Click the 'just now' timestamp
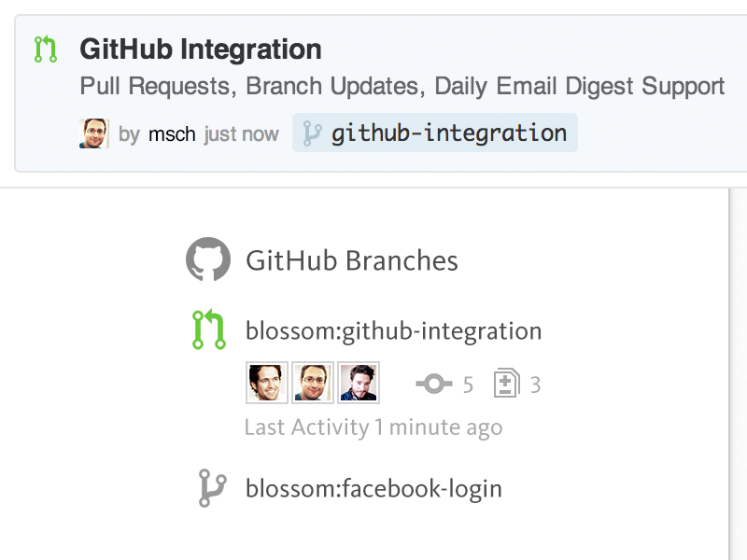Image resolution: width=747 pixels, height=560 pixels. click(242, 134)
